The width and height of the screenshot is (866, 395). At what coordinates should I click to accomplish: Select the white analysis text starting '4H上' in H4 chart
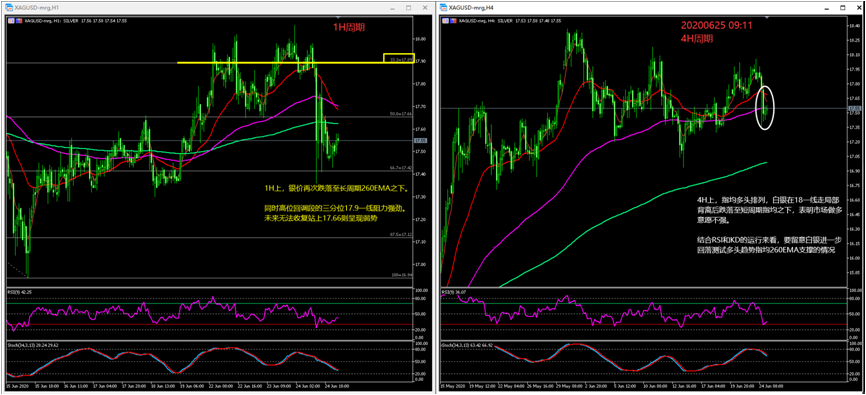[768, 225]
